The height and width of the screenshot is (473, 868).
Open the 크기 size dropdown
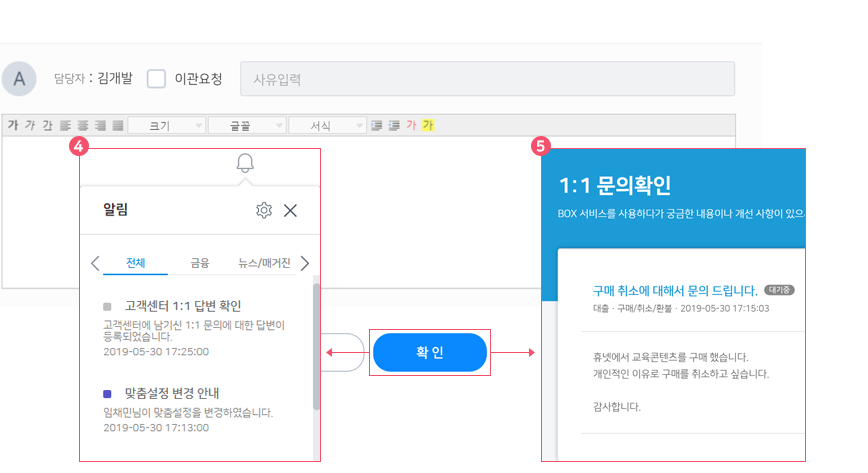(167, 126)
